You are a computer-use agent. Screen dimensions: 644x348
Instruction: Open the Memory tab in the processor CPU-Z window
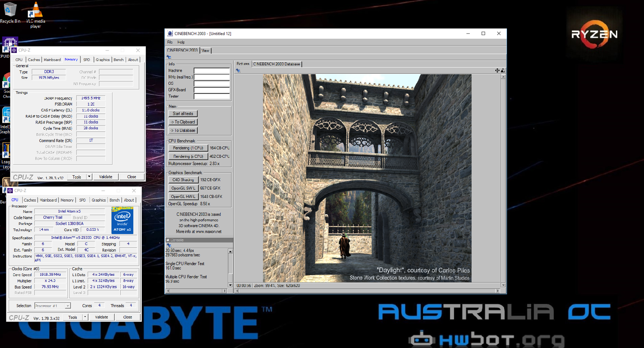coord(67,200)
